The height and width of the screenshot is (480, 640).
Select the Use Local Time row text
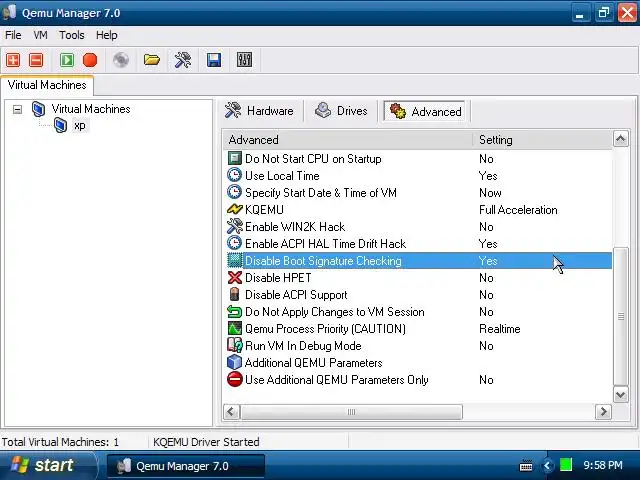(282, 176)
